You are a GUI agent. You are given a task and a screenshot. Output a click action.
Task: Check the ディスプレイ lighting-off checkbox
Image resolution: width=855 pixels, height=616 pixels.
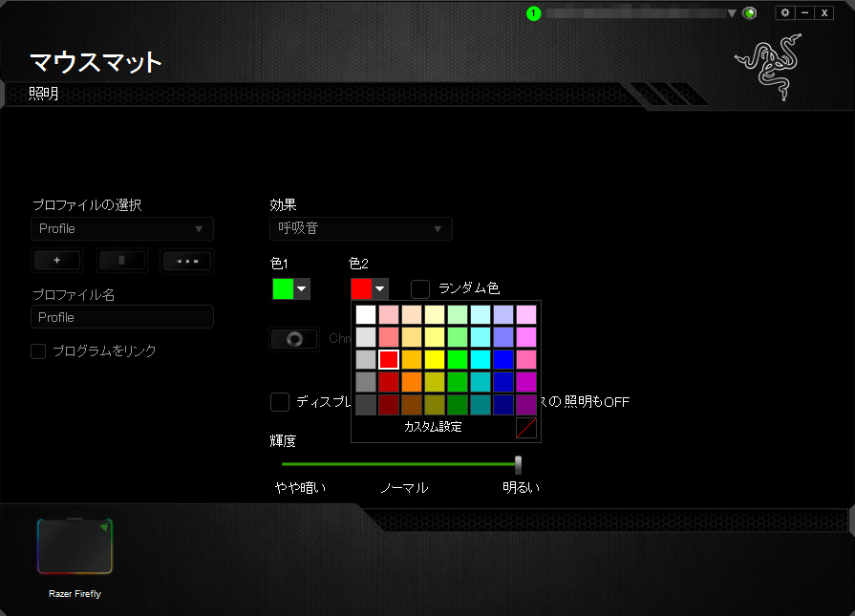pyautogui.click(x=280, y=402)
